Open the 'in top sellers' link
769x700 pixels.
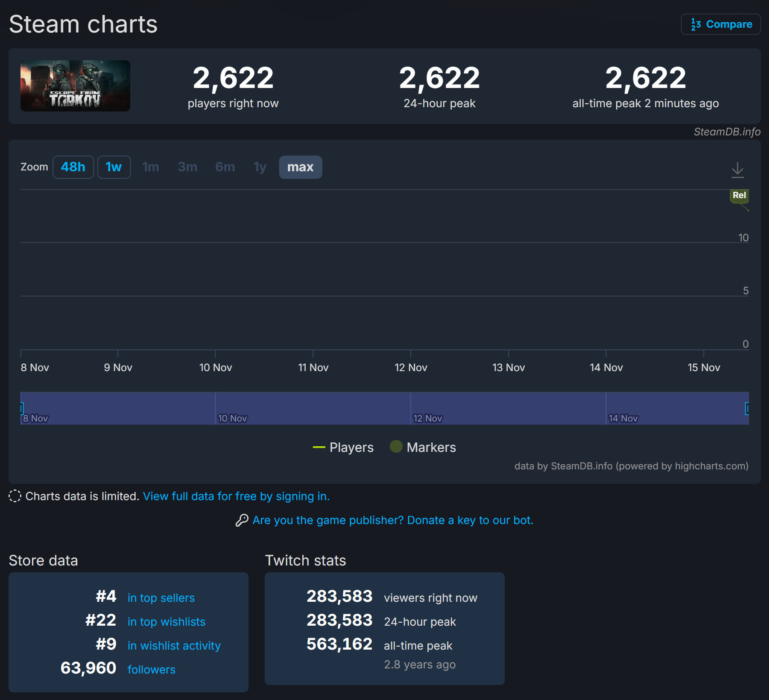(x=161, y=598)
